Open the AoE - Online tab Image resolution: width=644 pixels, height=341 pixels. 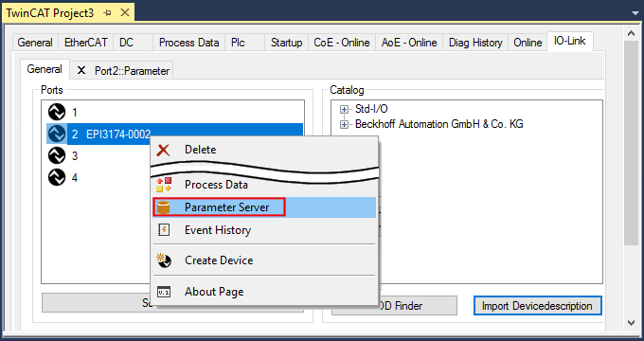[409, 43]
